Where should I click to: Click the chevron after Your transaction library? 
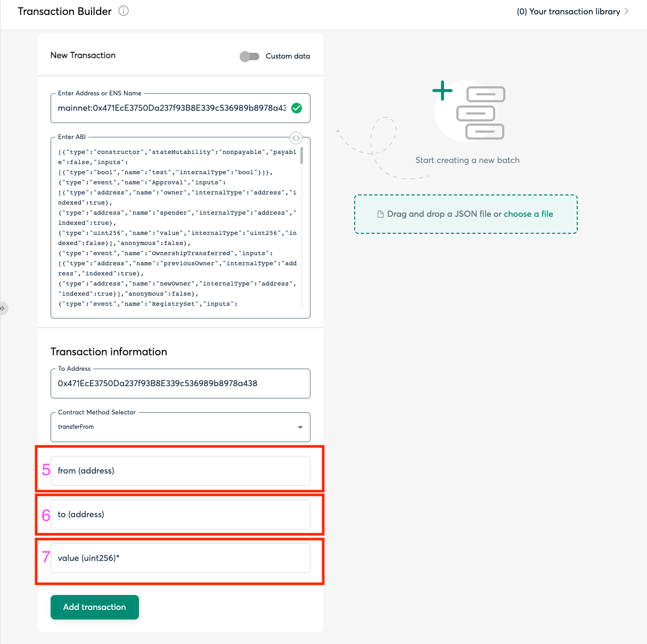627,11
